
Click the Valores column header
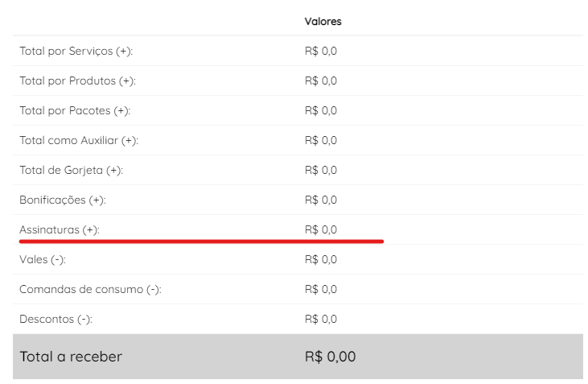(323, 22)
